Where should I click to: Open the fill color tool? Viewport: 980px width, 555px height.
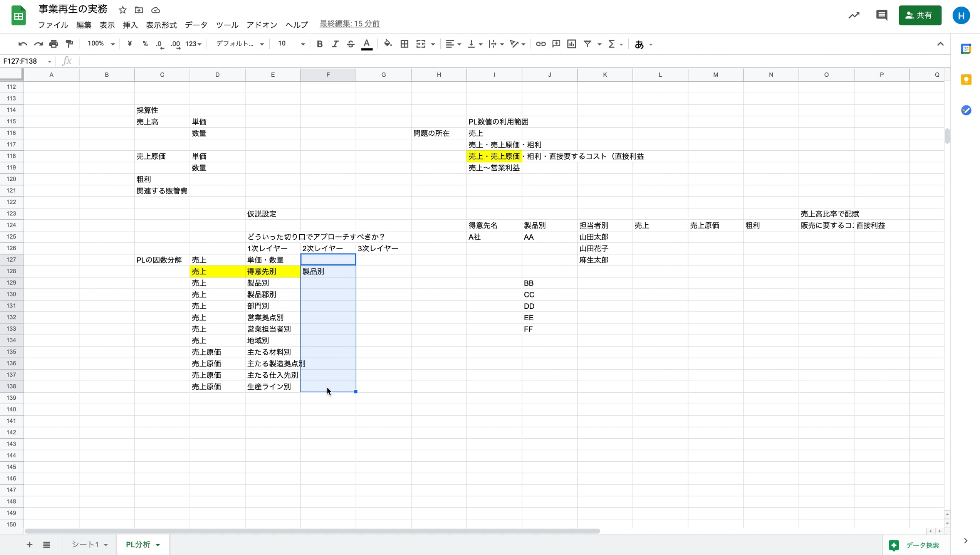point(388,44)
